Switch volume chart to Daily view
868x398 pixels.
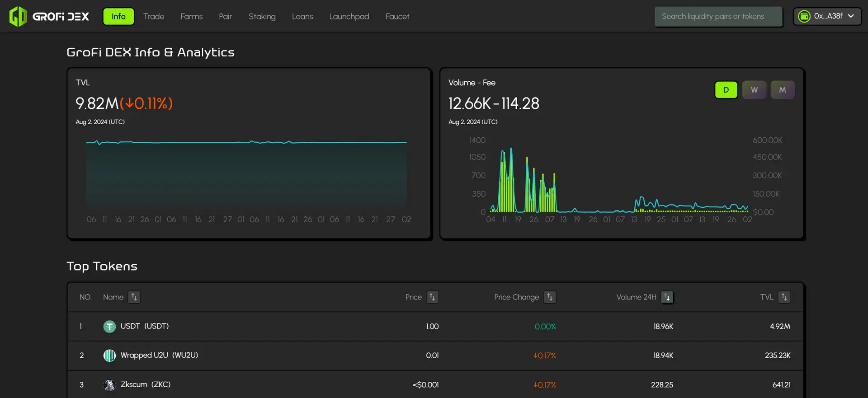pos(726,90)
